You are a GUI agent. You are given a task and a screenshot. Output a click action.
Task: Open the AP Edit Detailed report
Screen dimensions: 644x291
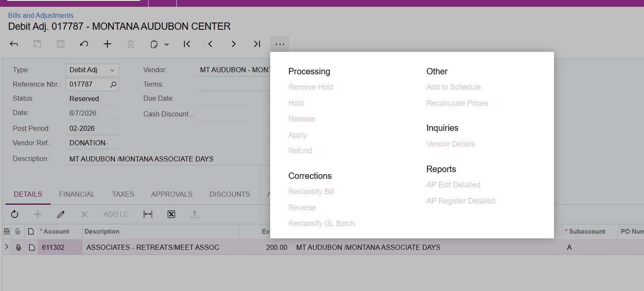(x=453, y=185)
